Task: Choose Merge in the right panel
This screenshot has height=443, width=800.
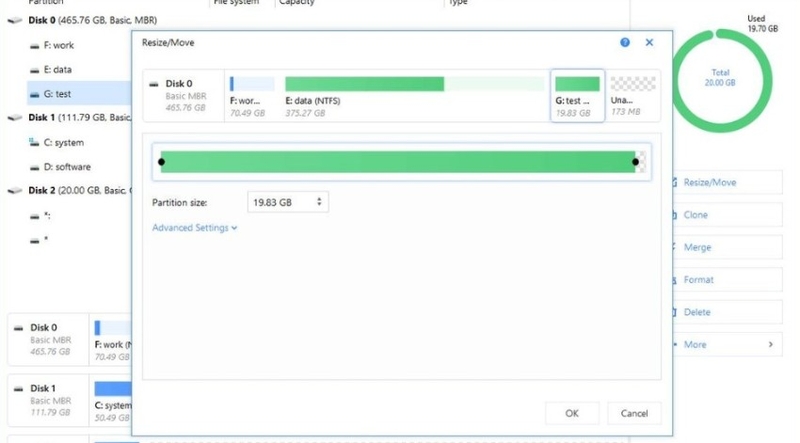Action: coord(727,247)
